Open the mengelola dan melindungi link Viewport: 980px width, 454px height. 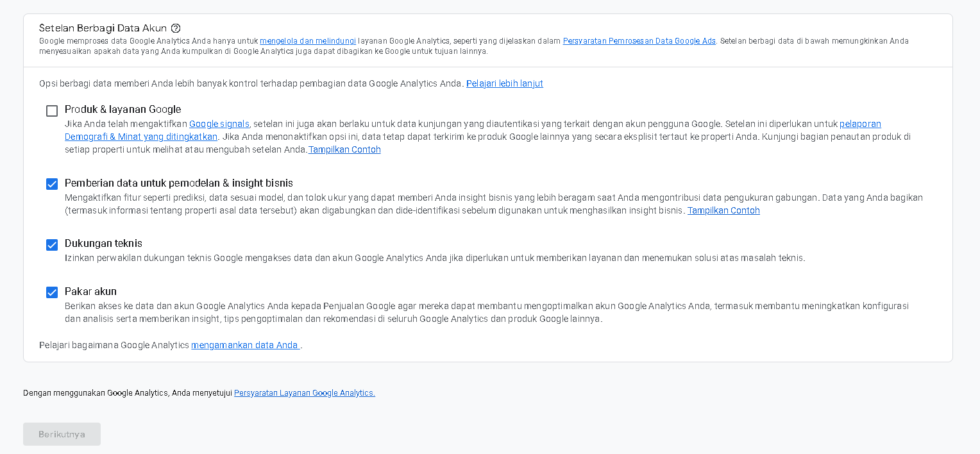[x=308, y=41]
